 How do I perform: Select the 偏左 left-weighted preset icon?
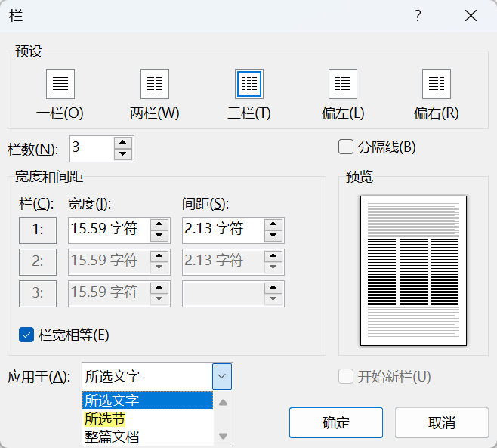coord(343,84)
